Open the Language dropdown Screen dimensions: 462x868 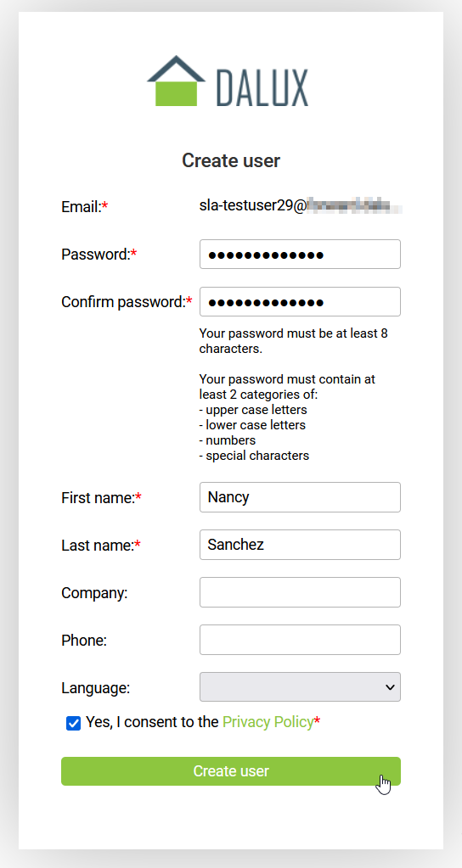(x=300, y=687)
